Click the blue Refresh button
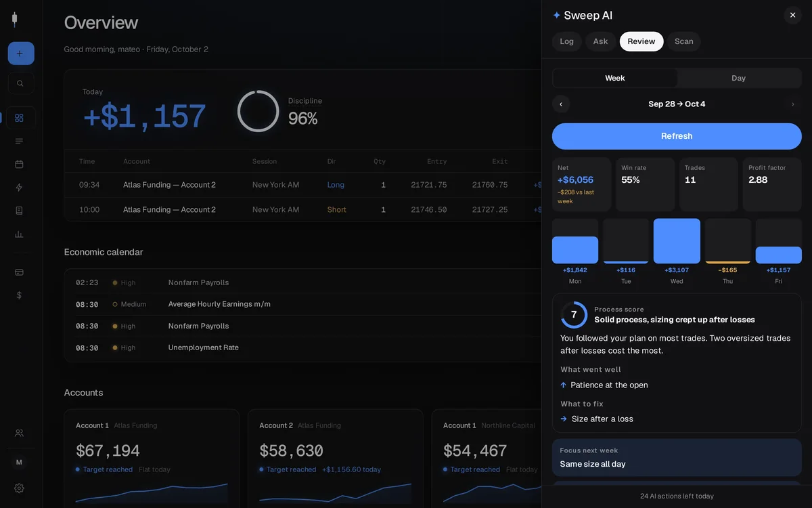This screenshot has width=812, height=508. (677, 136)
